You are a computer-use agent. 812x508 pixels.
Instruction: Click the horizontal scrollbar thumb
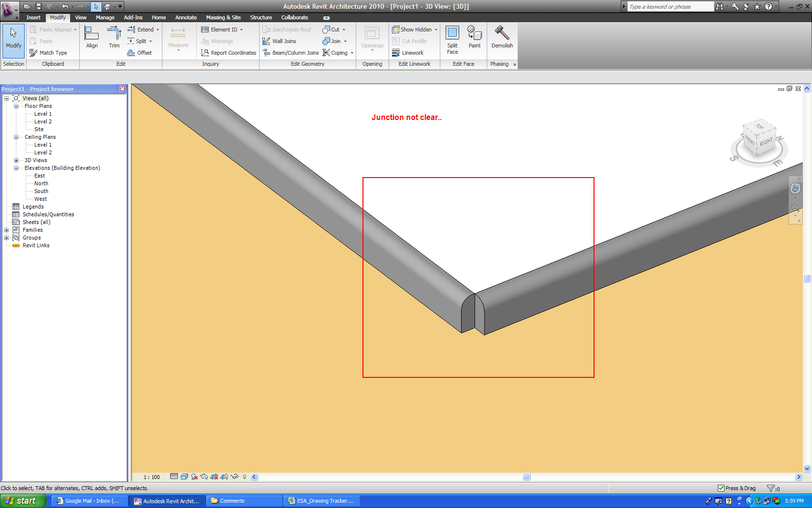[x=526, y=477]
